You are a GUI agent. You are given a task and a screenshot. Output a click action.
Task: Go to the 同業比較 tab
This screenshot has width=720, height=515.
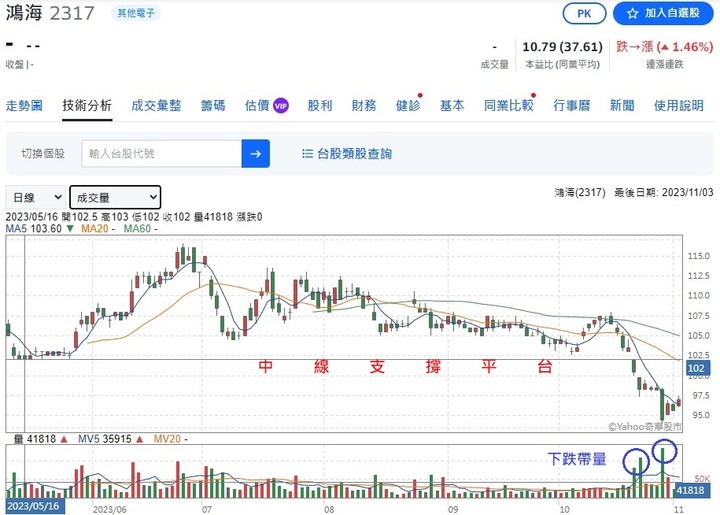pyautogui.click(x=508, y=105)
